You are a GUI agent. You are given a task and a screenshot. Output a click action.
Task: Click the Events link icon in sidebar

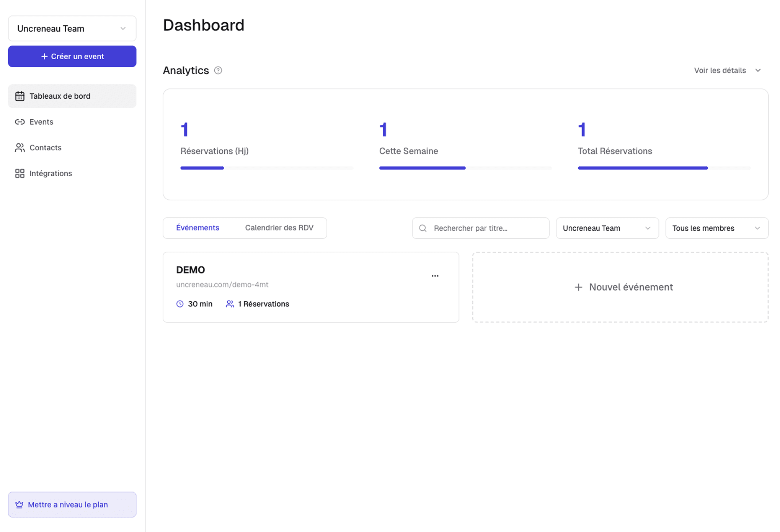20,122
